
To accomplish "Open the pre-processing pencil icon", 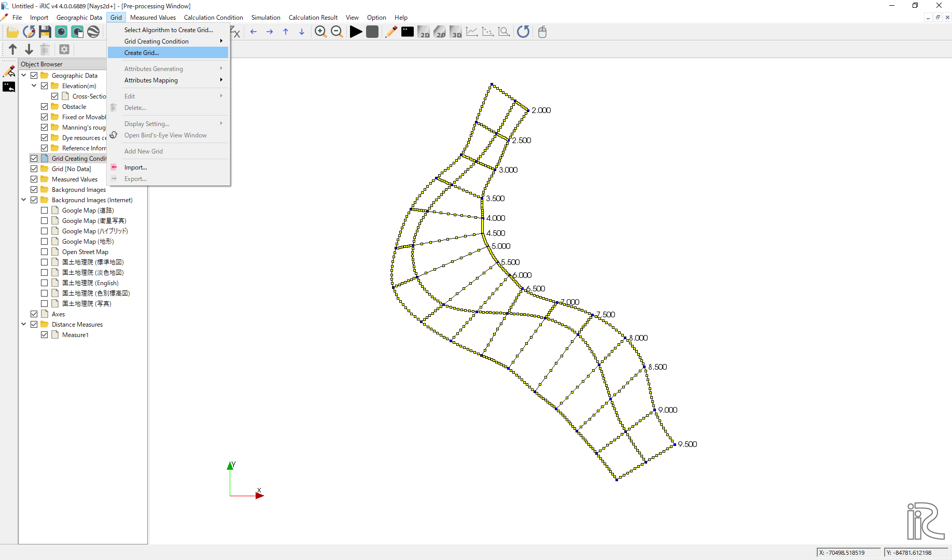I will pyautogui.click(x=391, y=32).
